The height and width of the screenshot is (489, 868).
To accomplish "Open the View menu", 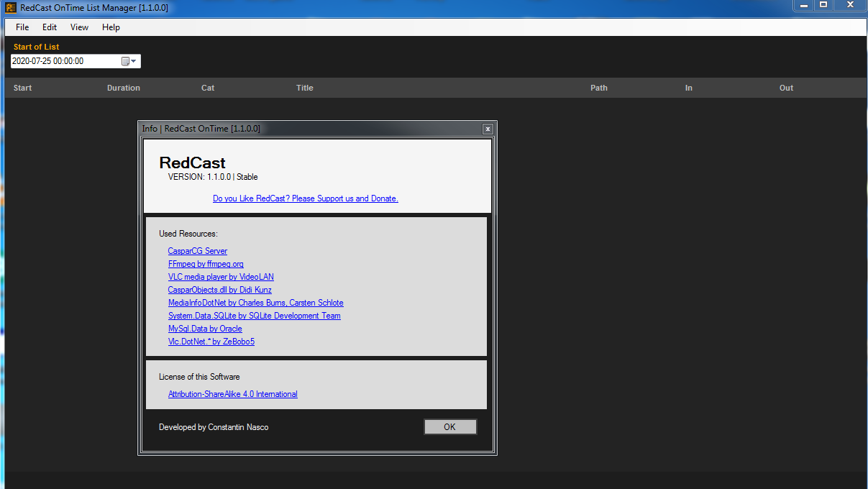I will 79,27.
